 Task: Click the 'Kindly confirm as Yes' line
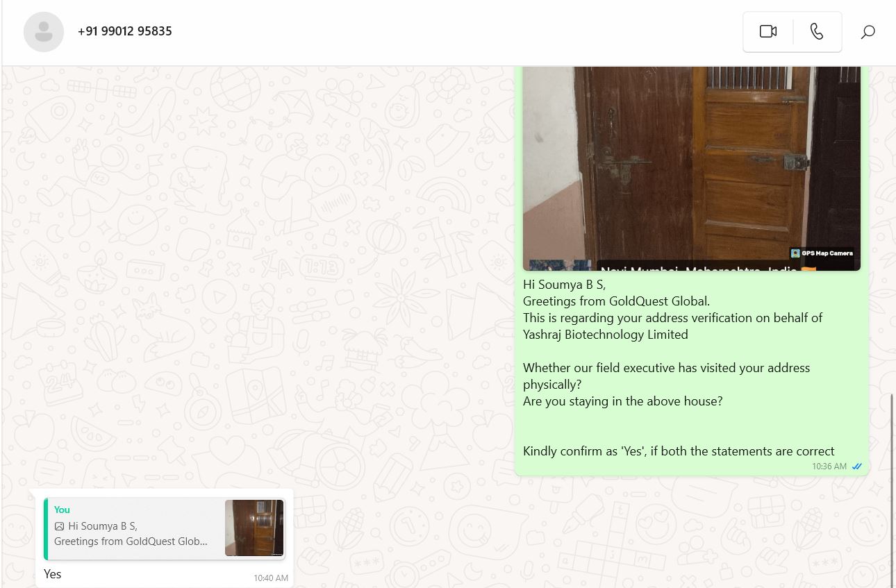pyautogui.click(x=679, y=451)
